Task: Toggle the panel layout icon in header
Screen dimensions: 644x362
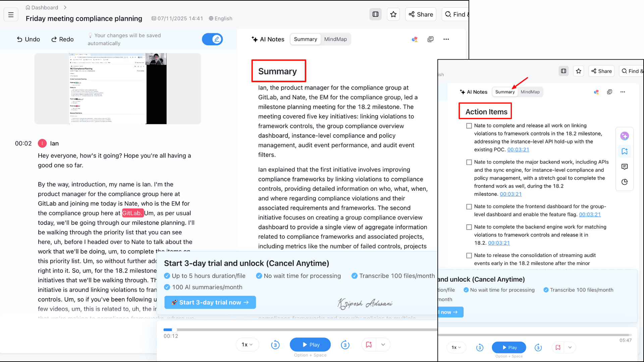Action: tap(376, 14)
